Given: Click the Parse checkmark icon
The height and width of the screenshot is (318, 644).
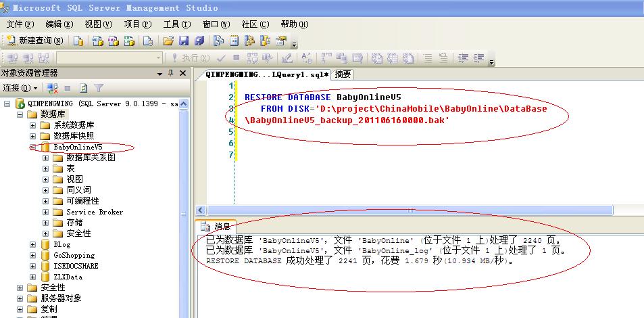Looking at the screenshot, I should [222, 58].
